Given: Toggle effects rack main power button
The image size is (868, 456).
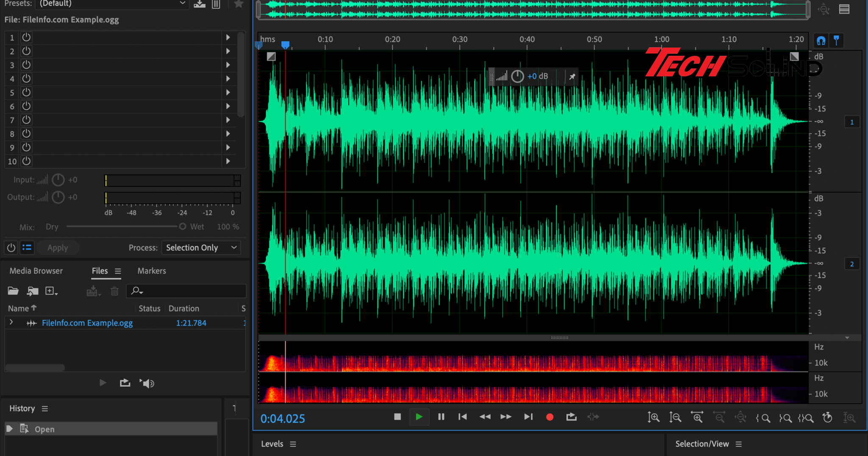Looking at the screenshot, I should [11, 248].
